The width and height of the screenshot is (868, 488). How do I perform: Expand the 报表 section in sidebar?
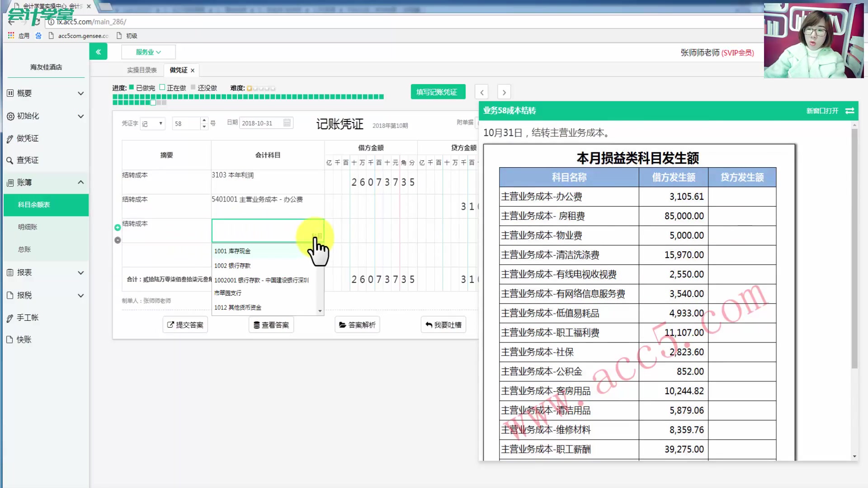click(x=81, y=272)
